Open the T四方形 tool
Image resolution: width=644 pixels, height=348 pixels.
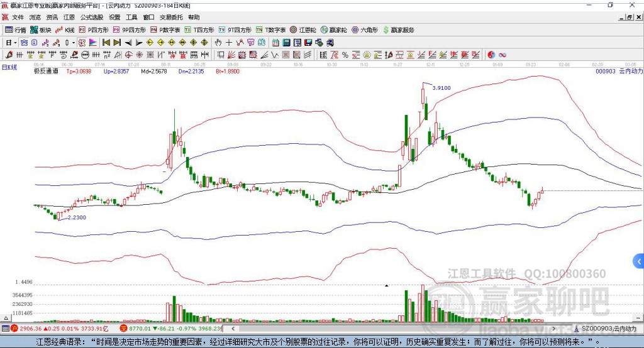tap(199, 30)
